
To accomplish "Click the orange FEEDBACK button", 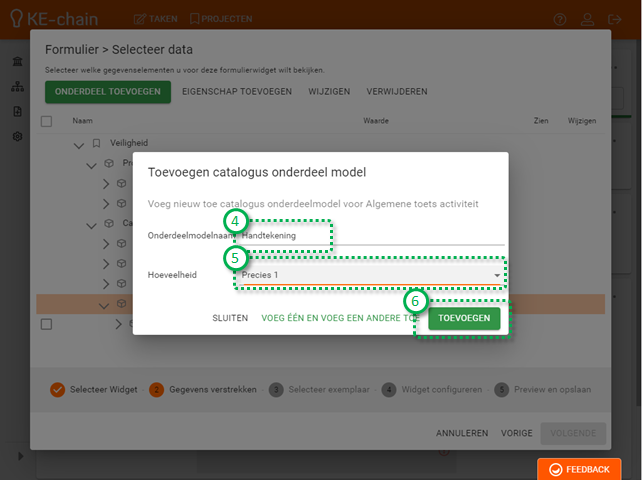I will (579, 468).
